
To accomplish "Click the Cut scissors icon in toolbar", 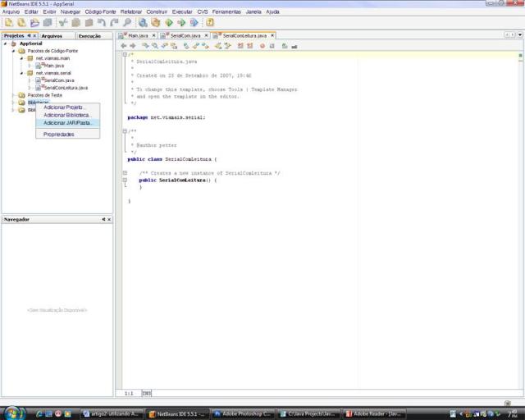I will pyautogui.click(x=63, y=23).
